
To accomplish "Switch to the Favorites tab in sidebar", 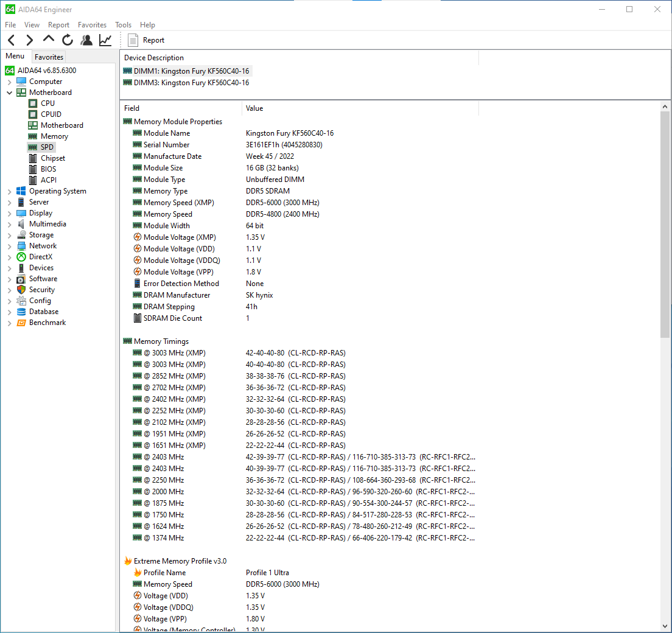I will [49, 57].
